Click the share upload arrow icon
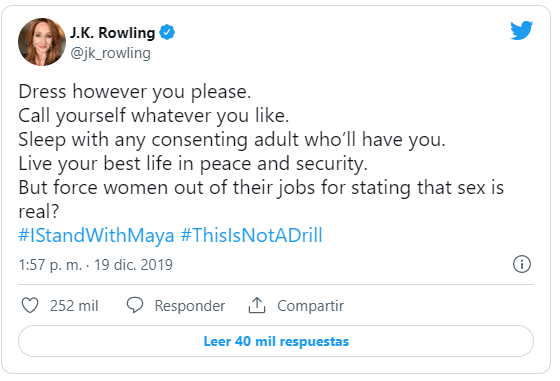The width and height of the screenshot is (560, 381). [x=257, y=305]
